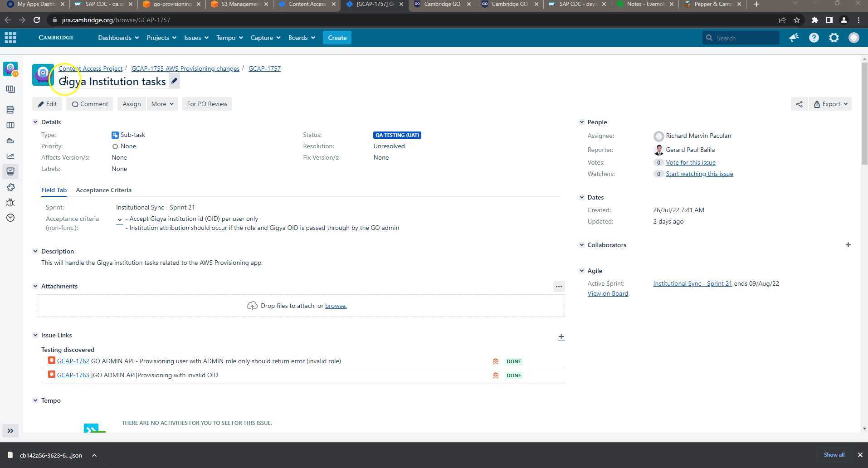The height and width of the screenshot is (468, 868).
Task: Collapse the sidebar with the double-arrow toggle
Action: pos(10,431)
